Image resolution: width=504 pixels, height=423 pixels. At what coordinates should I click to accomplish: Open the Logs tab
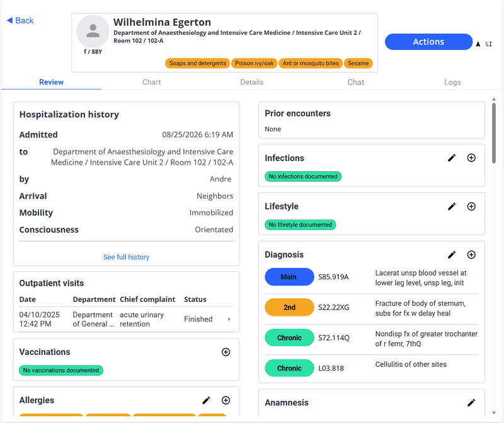tap(452, 82)
